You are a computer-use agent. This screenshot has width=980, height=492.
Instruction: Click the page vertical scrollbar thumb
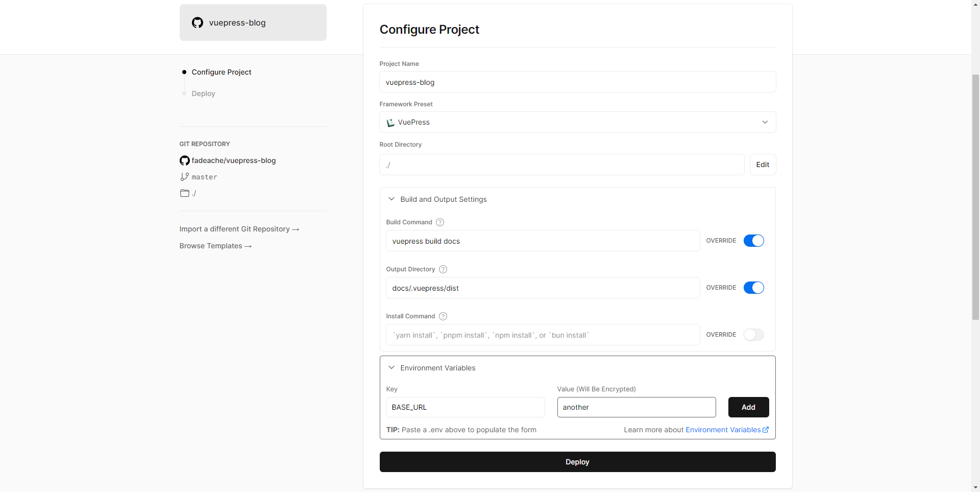pyautogui.click(x=975, y=197)
